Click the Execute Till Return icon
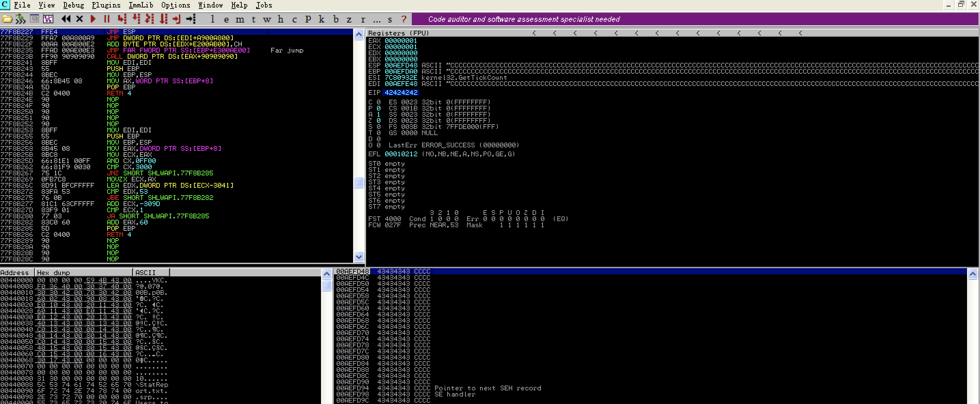 [177, 19]
